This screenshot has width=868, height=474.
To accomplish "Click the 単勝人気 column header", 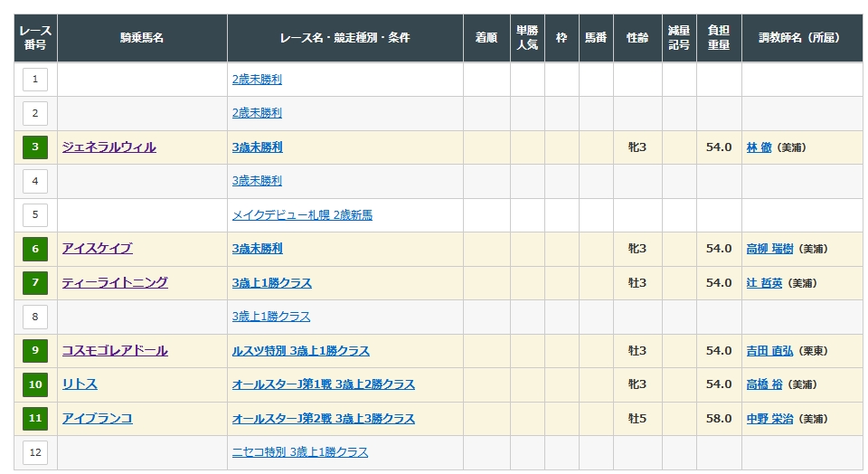I will pyautogui.click(x=527, y=38).
